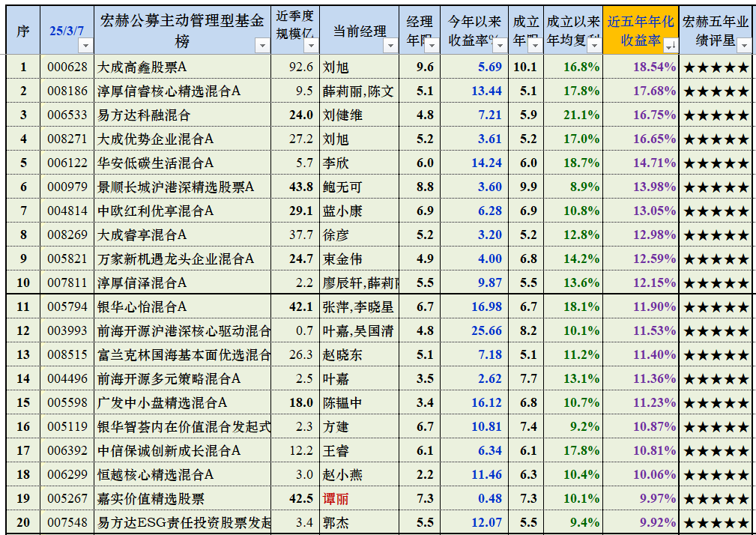This screenshot has height=535, width=756.
Task: Open filter dropdown on 宏赫五年业绩评星 column
Action: (745, 46)
